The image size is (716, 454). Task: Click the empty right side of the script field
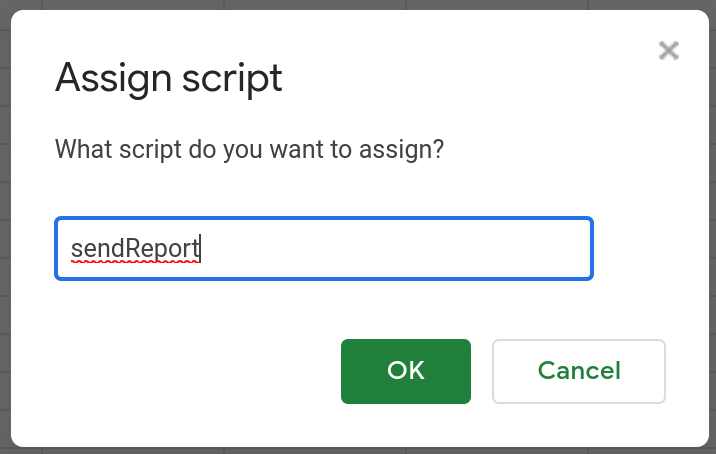397,248
